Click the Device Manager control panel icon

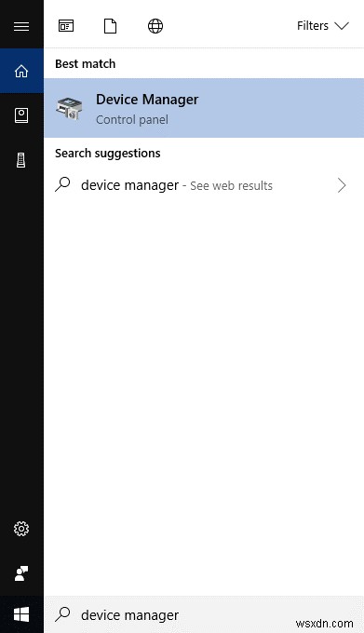[69, 109]
